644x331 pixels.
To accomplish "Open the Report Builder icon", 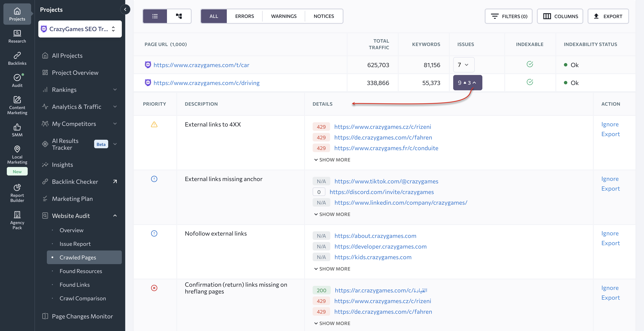I will tap(17, 187).
